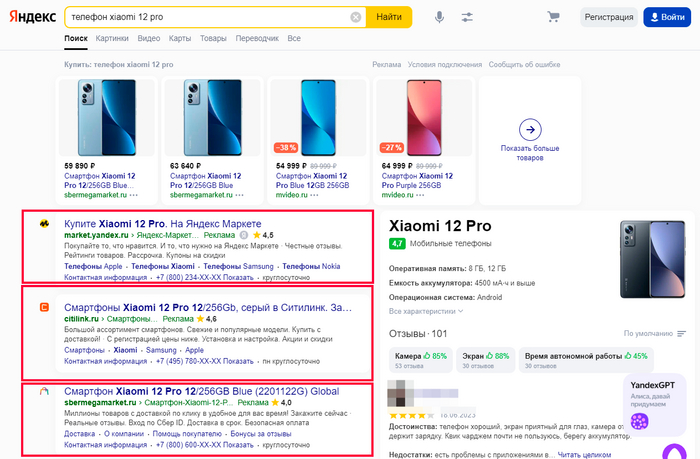Expand Все характеристики
The image size is (700, 459).
[x=426, y=311]
